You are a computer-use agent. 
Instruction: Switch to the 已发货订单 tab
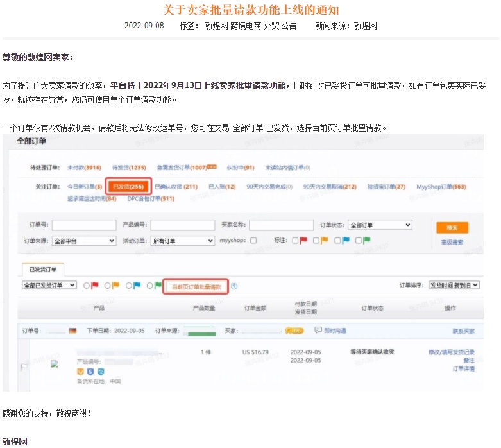tap(42, 269)
